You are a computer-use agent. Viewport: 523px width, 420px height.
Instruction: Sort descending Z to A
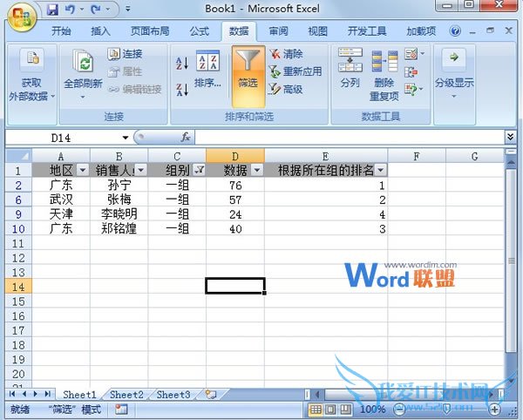(182, 90)
